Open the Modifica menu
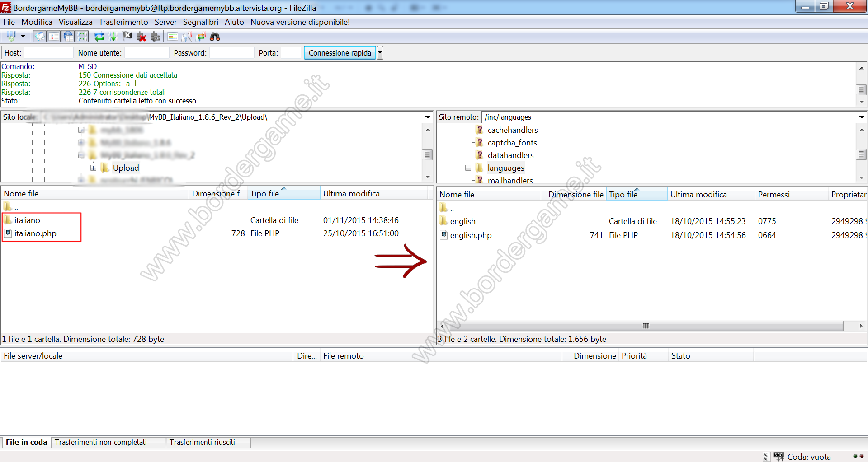The width and height of the screenshot is (868, 462). pos(37,22)
